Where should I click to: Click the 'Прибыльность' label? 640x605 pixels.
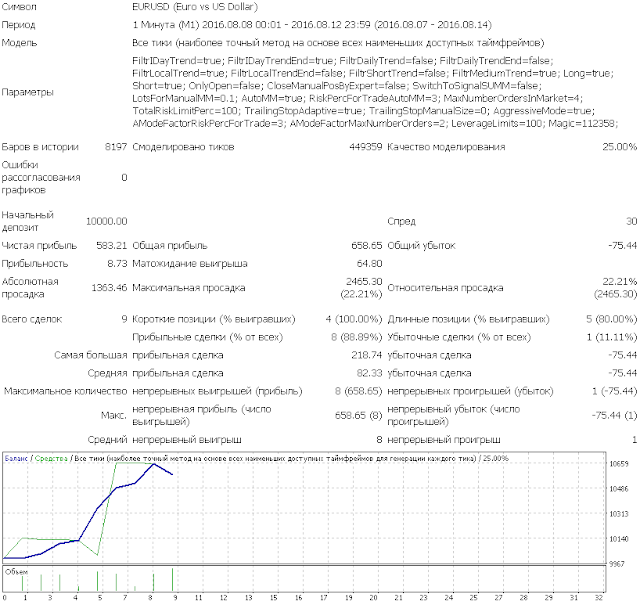coord(35,264)
